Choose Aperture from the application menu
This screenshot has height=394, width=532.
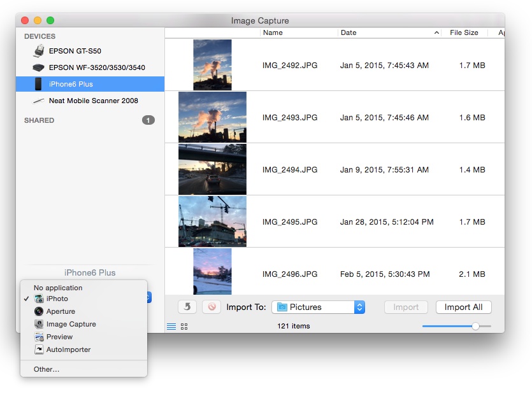[61, 311]
